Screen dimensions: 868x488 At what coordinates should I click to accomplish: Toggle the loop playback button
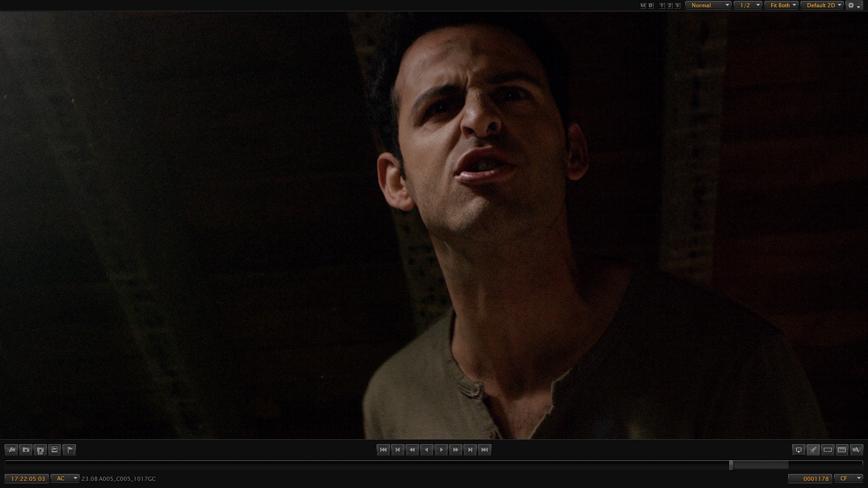click(828, 450)
